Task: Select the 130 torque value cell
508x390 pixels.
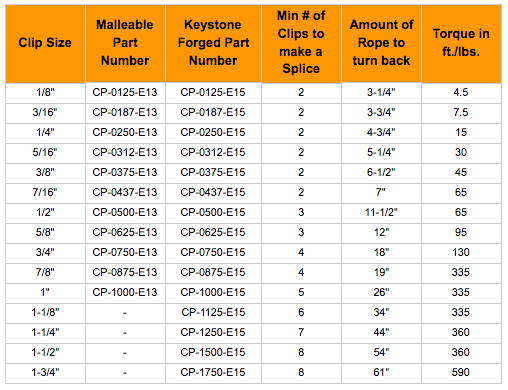Action: click(461, 253)
